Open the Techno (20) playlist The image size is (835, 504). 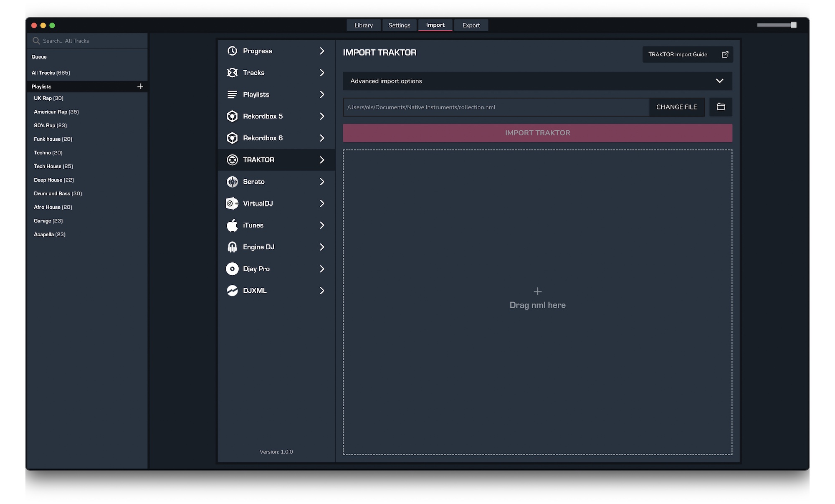click(48, 153)
